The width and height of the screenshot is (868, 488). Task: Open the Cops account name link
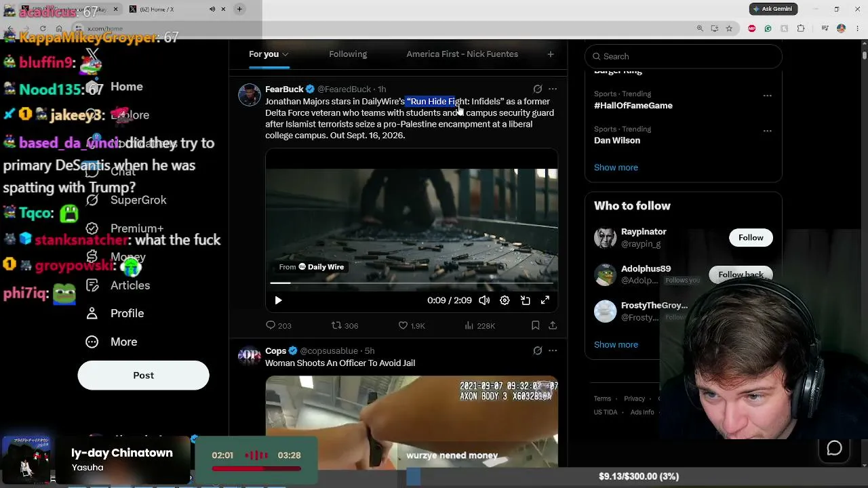(276, 350)
